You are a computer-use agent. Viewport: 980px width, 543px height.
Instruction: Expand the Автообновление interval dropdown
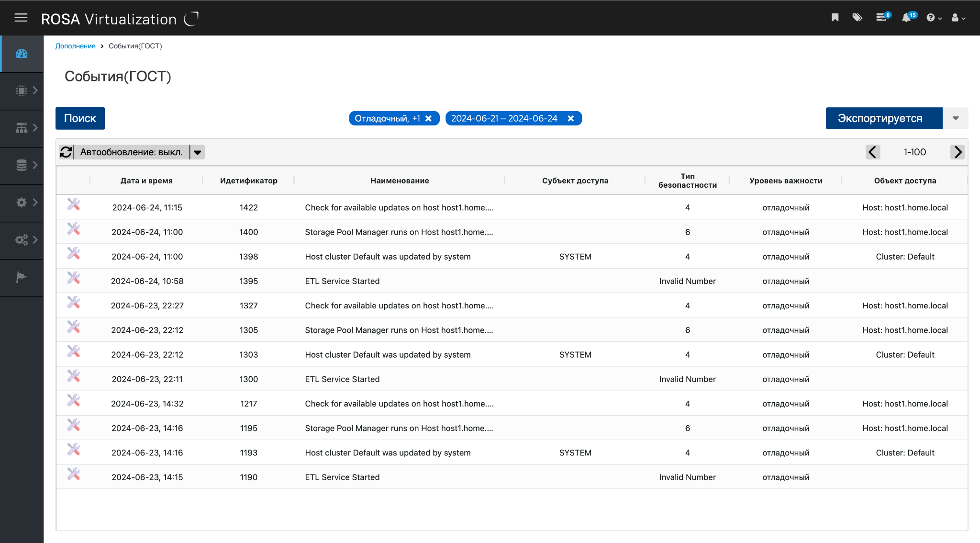[x=198, y=152]
